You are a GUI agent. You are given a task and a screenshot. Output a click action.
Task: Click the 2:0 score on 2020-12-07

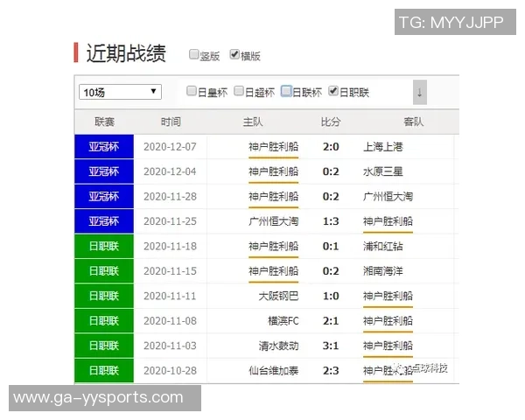point(331,146)
